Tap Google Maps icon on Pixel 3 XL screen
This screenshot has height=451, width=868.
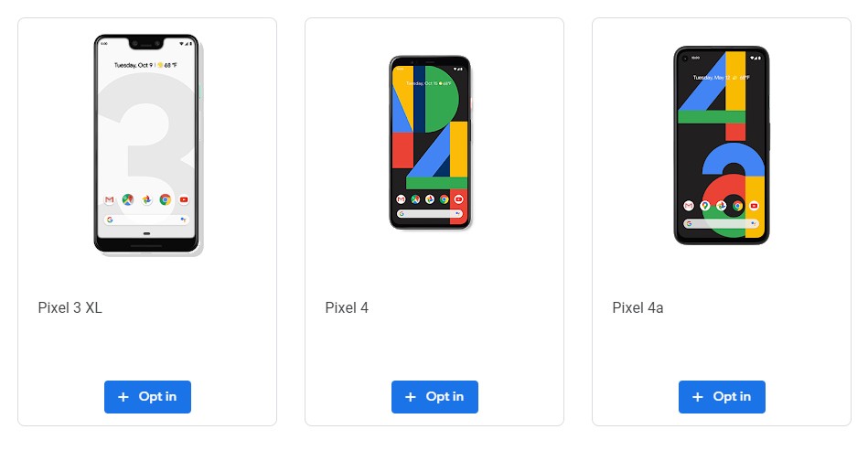click(128, 199)
